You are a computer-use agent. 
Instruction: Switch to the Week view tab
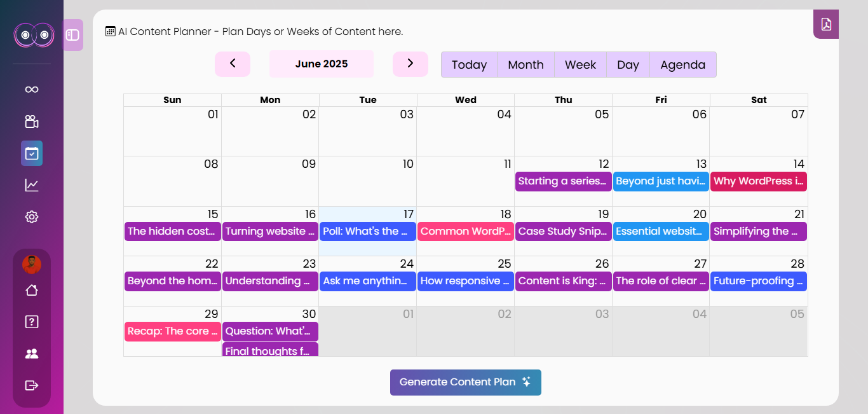pyautogui.click(x=580, y=65)
